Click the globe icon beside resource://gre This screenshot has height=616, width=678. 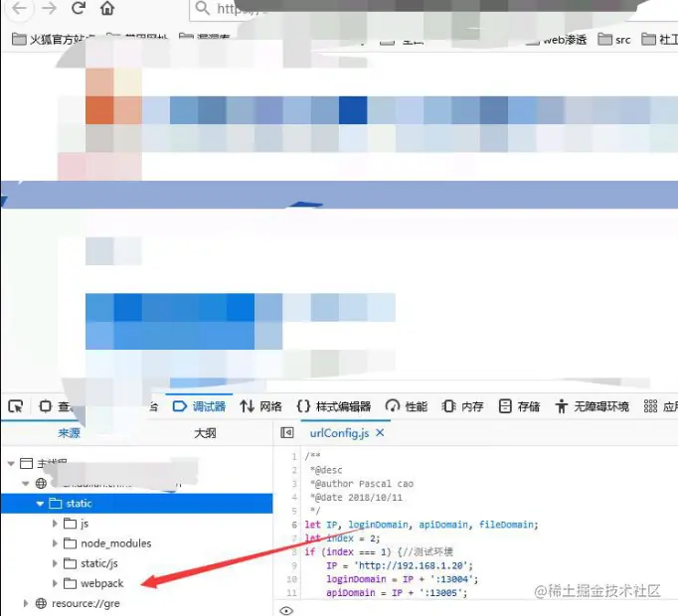(x=41, y=603)
